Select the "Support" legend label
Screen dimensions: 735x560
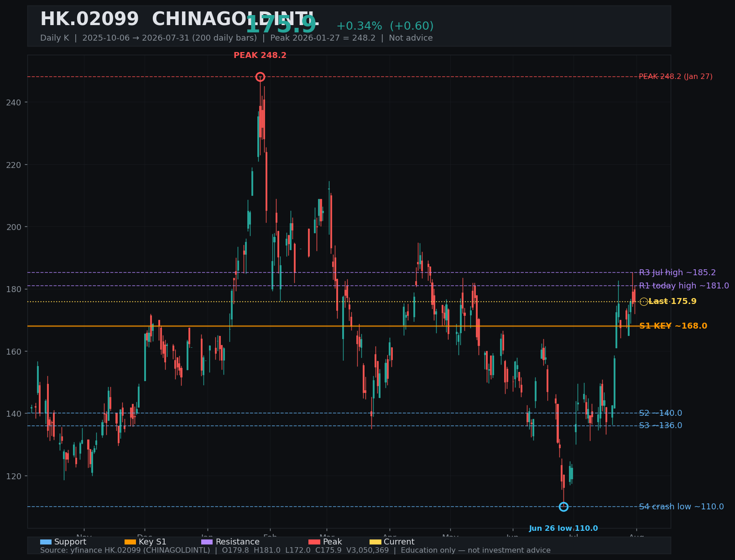coord(70,542)
